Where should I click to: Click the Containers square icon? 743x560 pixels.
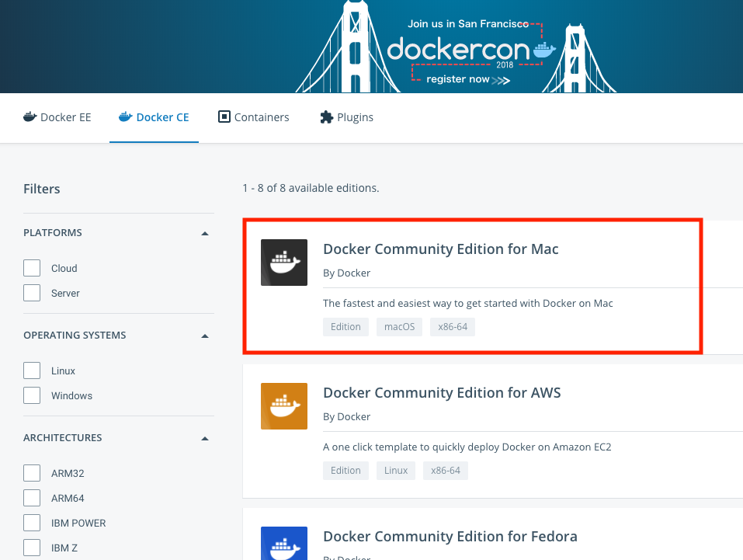click(x=224, y=117)
